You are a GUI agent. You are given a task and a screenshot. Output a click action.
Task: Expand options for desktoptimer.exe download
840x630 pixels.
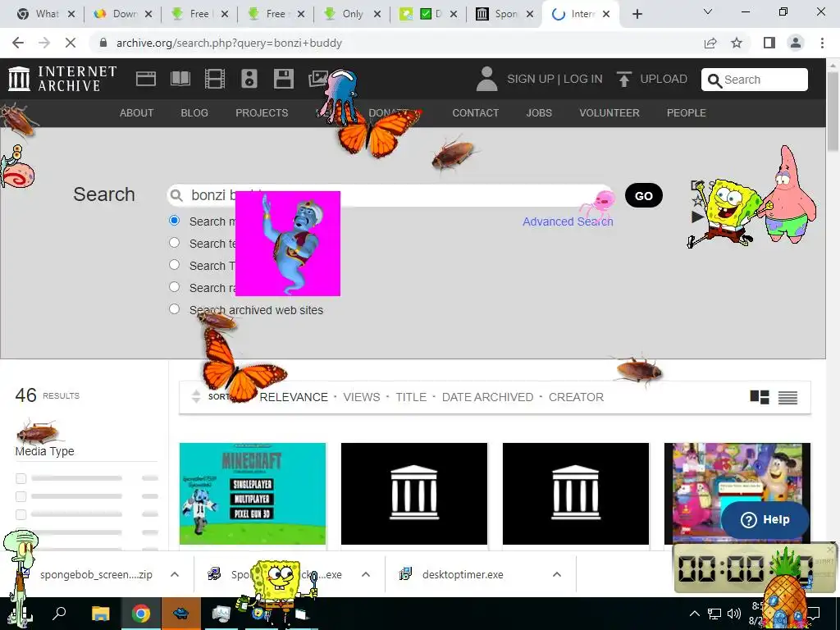(x=557, y=574)
